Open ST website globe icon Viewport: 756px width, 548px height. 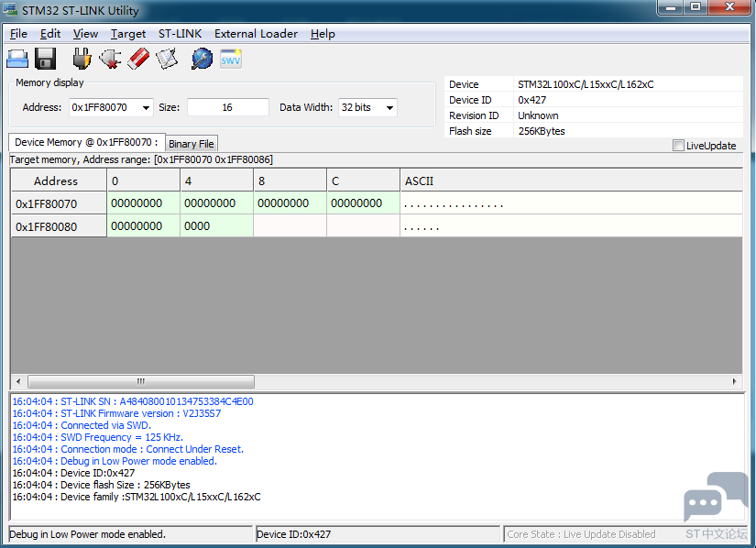tap(202, 59)
